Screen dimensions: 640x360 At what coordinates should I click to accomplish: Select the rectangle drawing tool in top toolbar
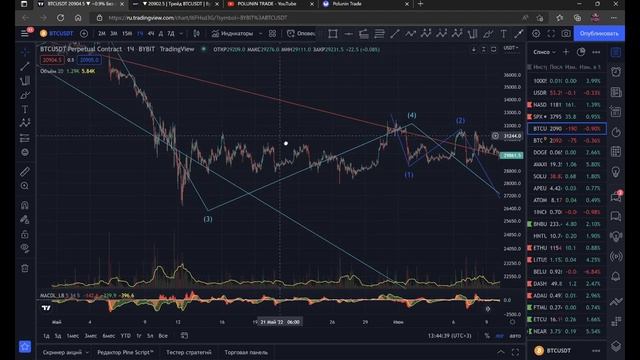pos(333,34)
